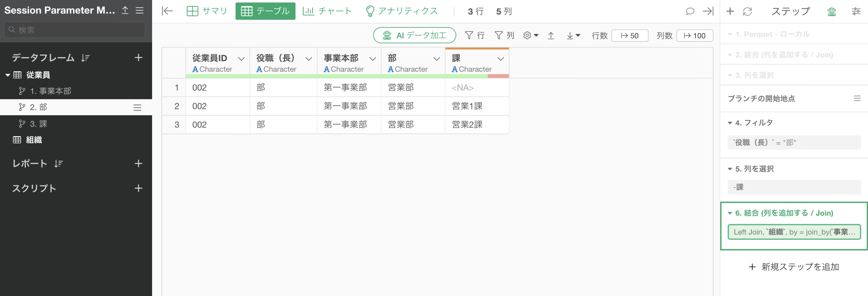Collapse the 従業員 data frame tree
Screen dimensions: 868x296
(x=7, y=75)
